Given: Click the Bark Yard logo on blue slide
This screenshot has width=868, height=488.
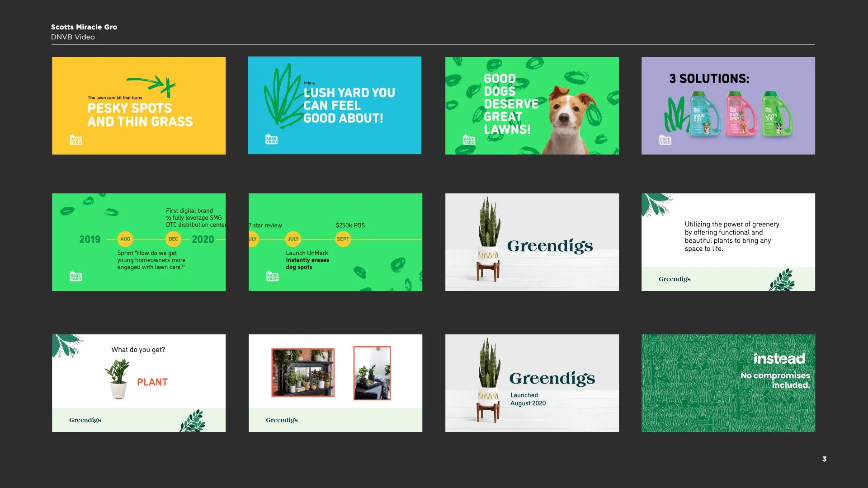Looking at the screenshot, I should coord(271,139).
